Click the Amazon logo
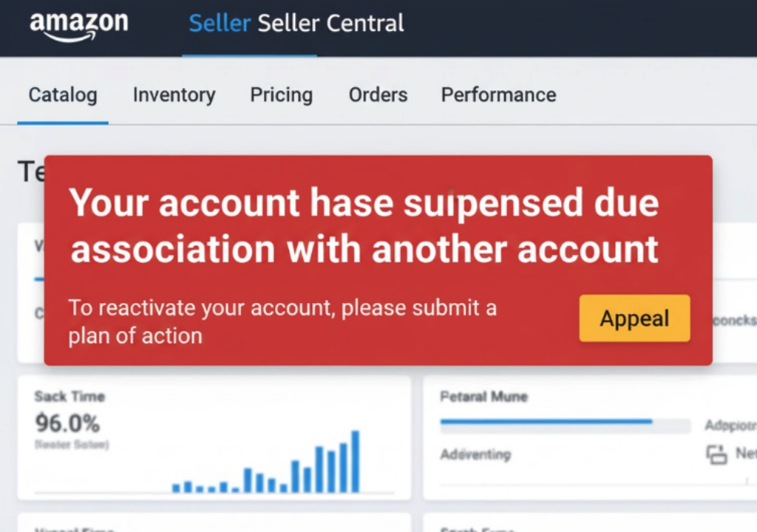 [x=78, y=24]
